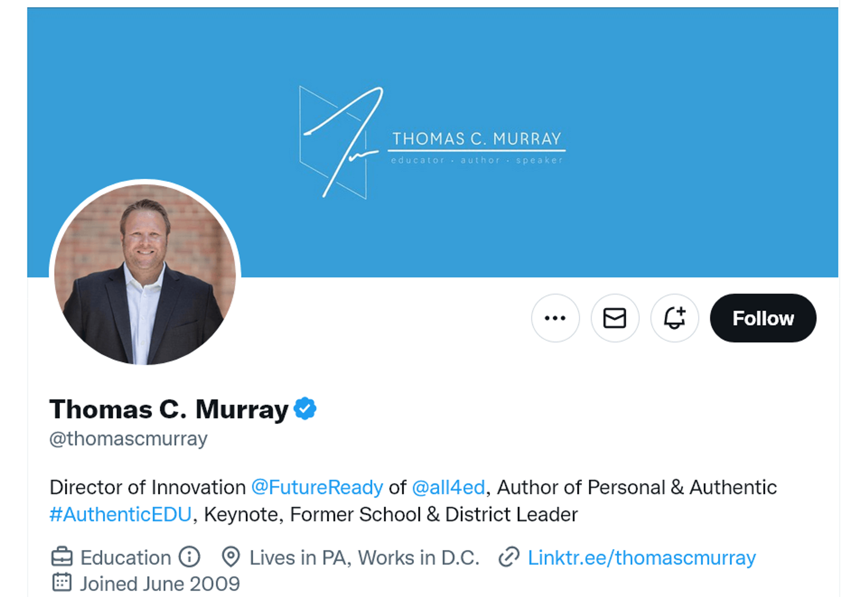The image size is (868, 597).
Task: Open the Linktr.ee/thomascmurray link
Action: pos(642,558)
